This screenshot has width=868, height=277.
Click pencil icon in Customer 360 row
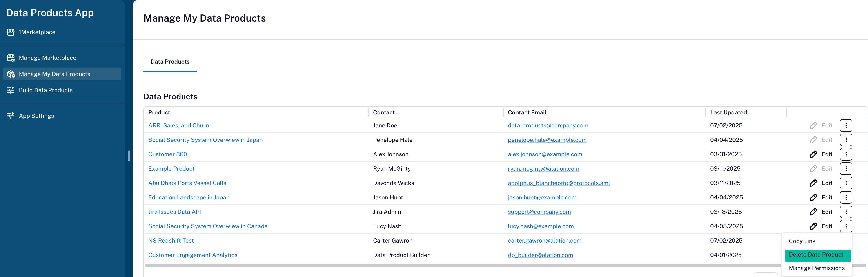click(813, 154)
